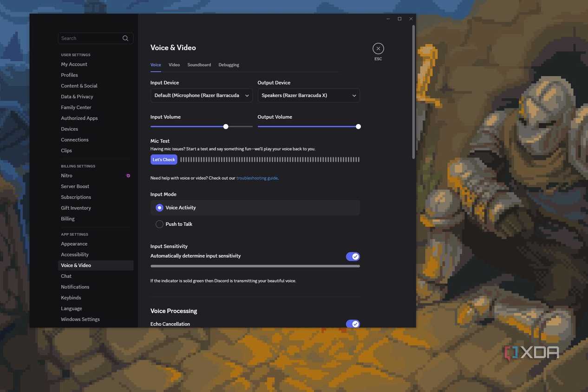This screenshot has width=588, height=392.
Task: Click the search magnifier icon in sidebar
Action: coord(125,38)
